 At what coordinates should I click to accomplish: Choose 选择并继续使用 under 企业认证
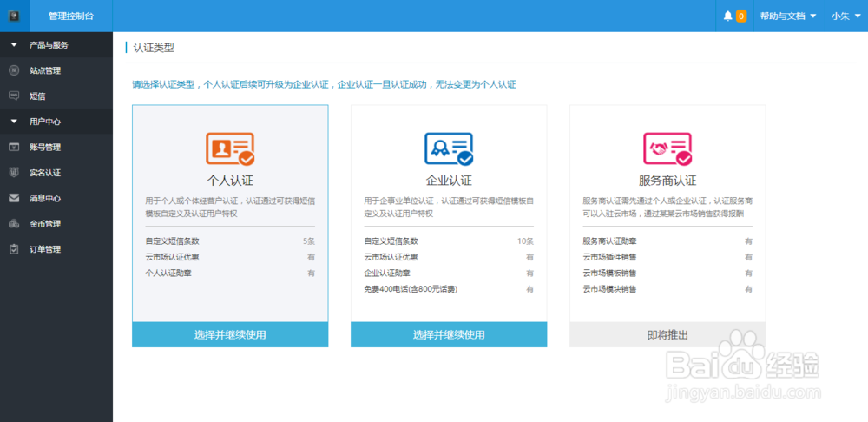pyautogui.click(x=449, y=334)
